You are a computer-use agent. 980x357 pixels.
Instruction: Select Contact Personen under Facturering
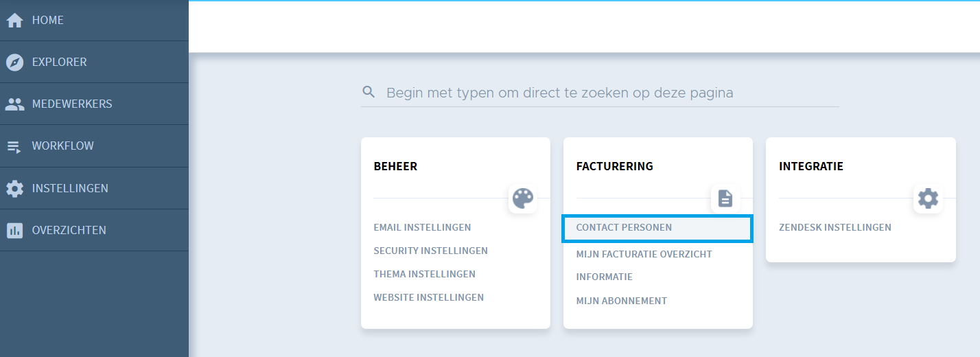coord(657,229)
